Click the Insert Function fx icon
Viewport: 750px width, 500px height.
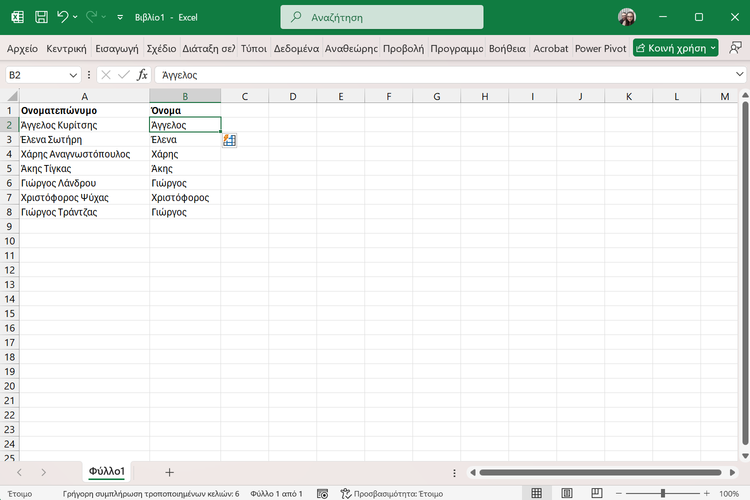[x=142, y=75]
